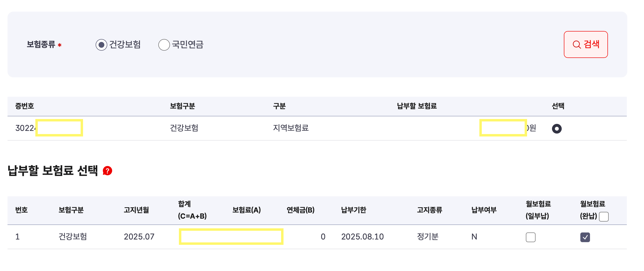The height and width of the screenshot is (271, 644).
Task: Click the highlighted 합계 amount field
Action: pos(230,236)
